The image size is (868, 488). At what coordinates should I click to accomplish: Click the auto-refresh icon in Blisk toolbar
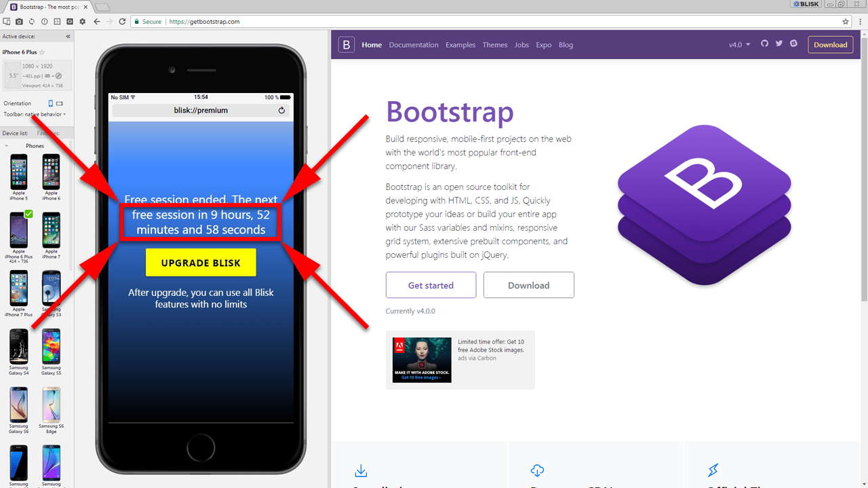tap(31, 22)
